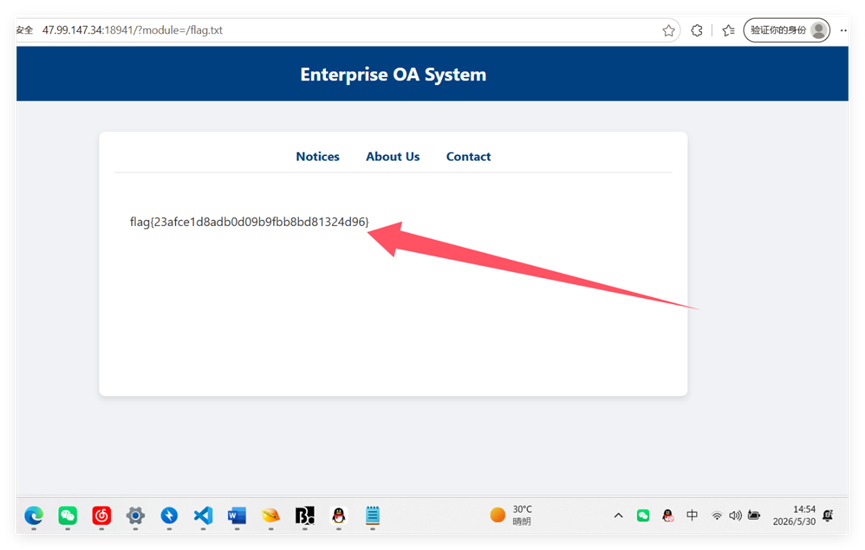The height and width of the screenshot is (550, 865).
Task: Expand the hidden system tray icons chevron
Action: coord(618,516)
